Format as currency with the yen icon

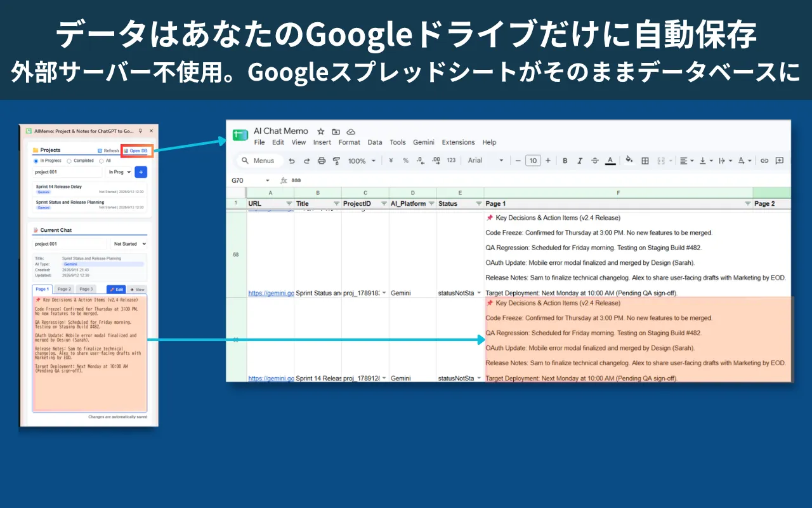point(391,161)
